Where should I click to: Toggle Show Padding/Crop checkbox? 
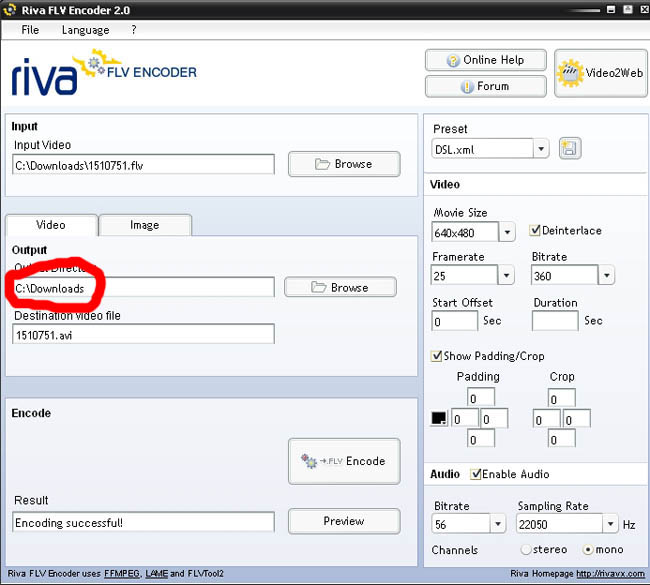point(436,356)
